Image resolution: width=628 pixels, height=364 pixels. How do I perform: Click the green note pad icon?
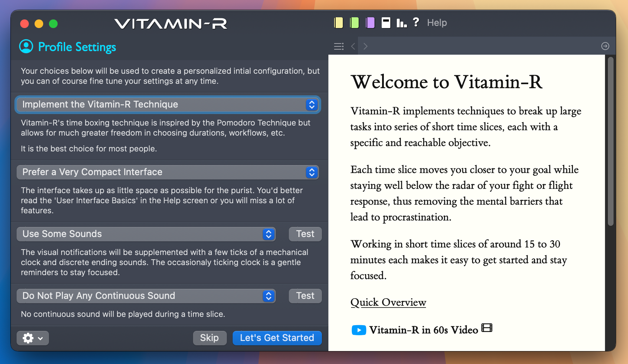click(354, 23)
